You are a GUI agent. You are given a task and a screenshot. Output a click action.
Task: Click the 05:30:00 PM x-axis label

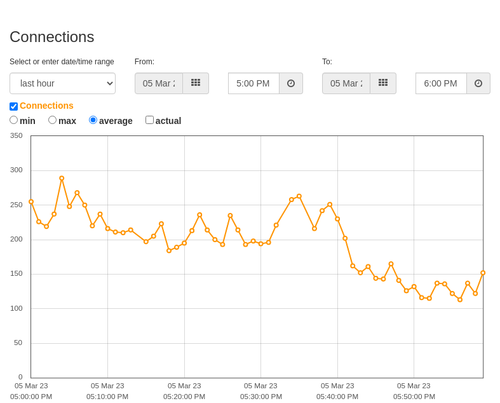[261, 391]
